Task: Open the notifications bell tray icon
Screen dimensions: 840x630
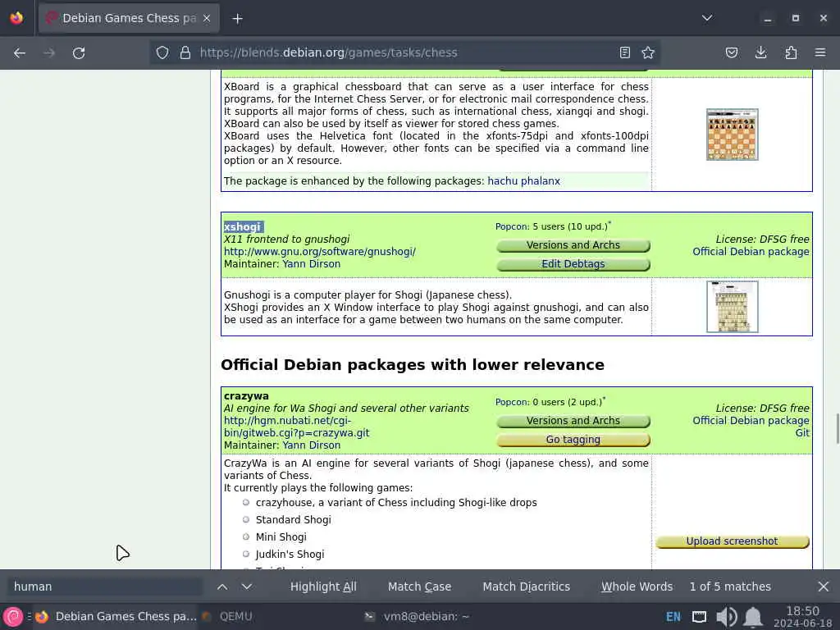Action: pos(753,617)
